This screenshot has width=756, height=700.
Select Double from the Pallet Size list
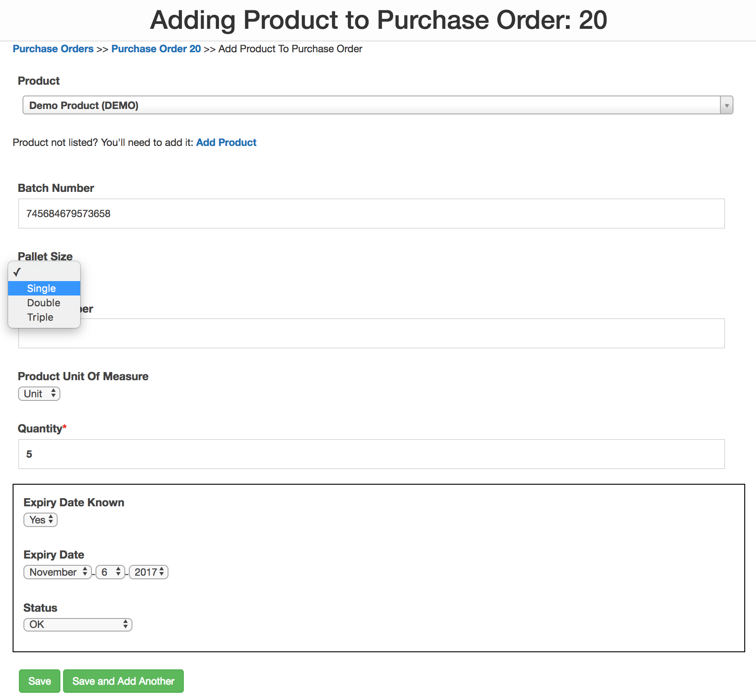point(43,303)
